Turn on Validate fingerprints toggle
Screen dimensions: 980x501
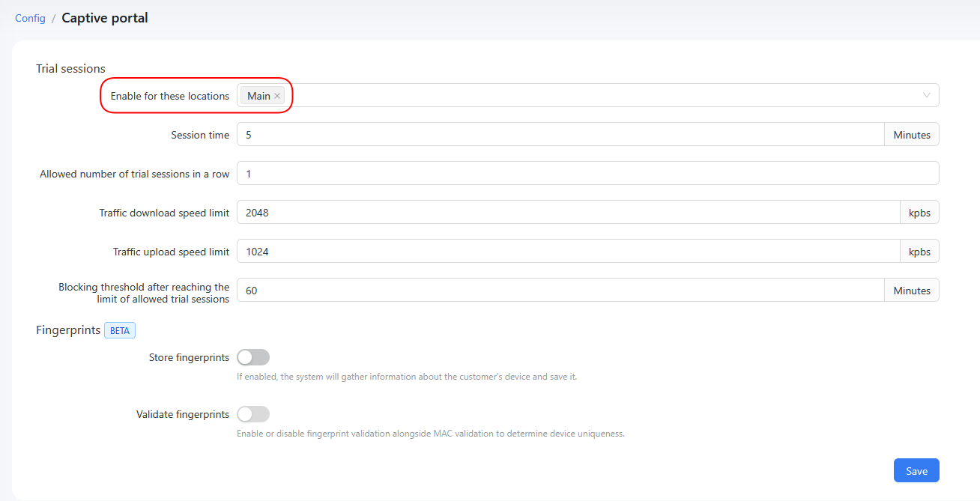click(253, 414)
